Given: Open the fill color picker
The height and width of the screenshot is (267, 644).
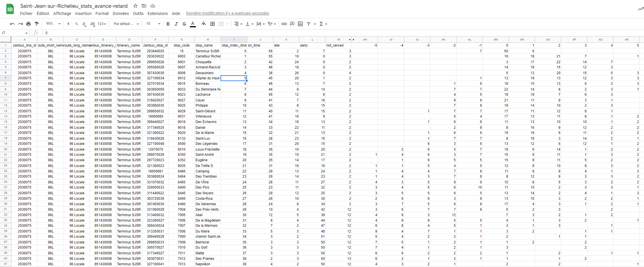Looking at the screenshot, I should pos(204,24).
